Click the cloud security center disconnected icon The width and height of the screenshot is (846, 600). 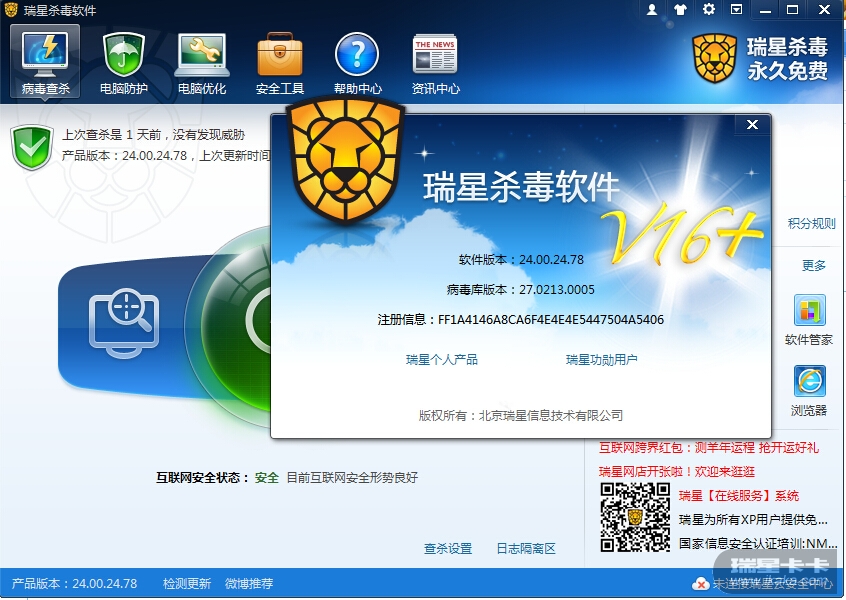click(x=700, y=584)
